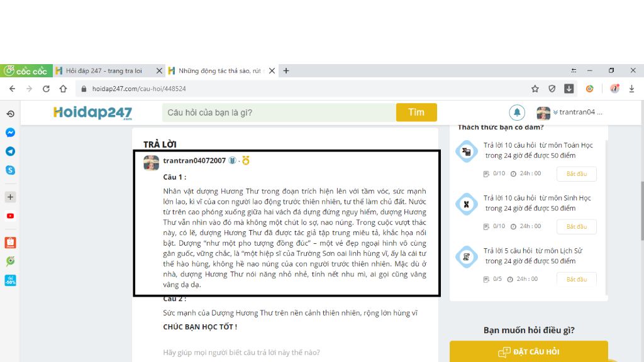The image size is (644, 362).
Task: Click the 0/5 progress counter for Lịch Sử
Action: pyautogui.click(x=497, y=278)
